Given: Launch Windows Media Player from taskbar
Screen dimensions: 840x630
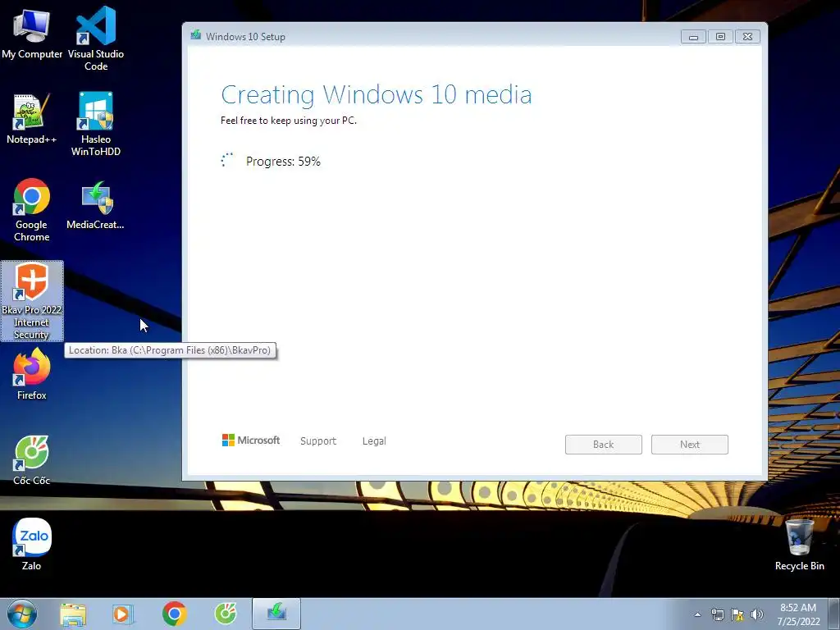Looking at the screenshot, I should [123, 614].
